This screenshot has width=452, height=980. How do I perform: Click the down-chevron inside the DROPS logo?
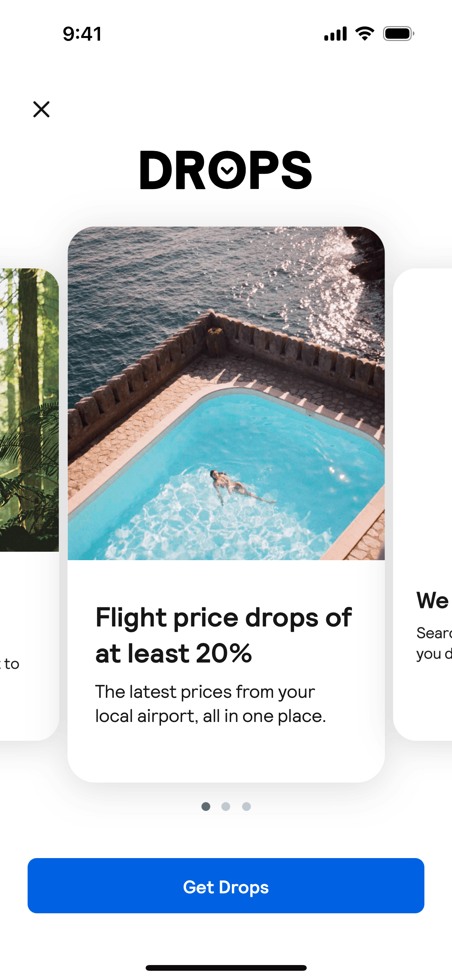click(227, 170)
